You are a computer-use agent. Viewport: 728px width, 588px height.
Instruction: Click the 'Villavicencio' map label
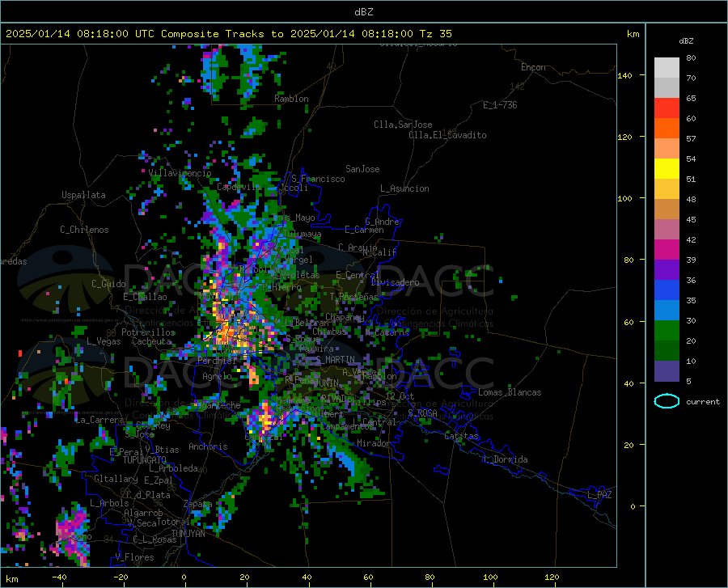pos(180,172)
